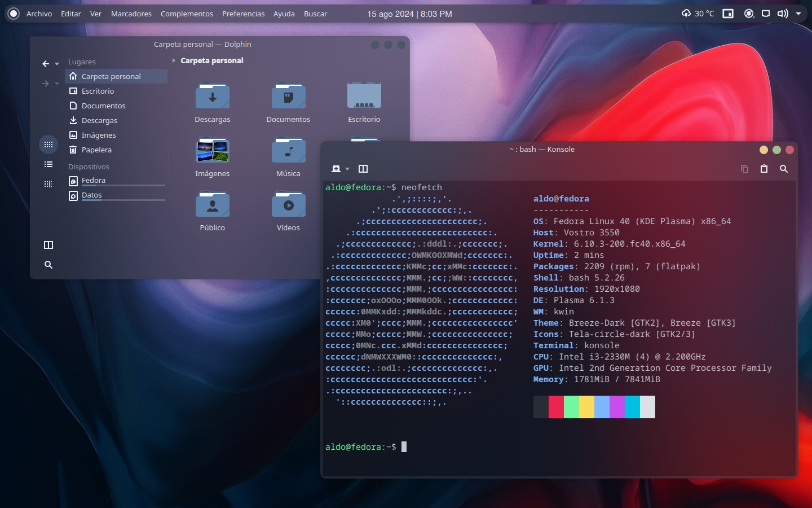Select Carpeta personal in the Lugares sidebar
The image size is (812, 508).
coord(116,76)
